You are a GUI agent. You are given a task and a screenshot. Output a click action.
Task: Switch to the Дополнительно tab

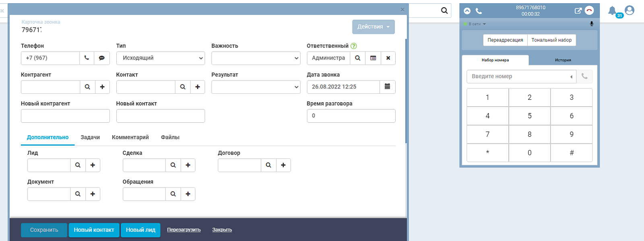48,137
